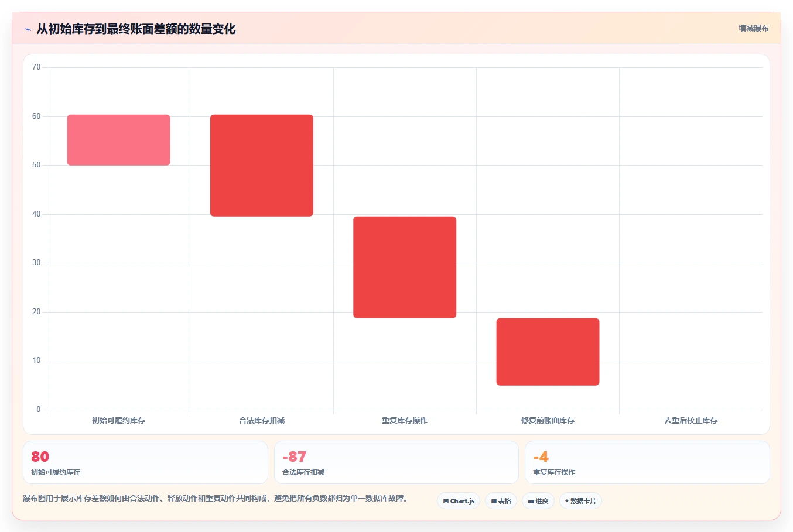Click the -4 重复库存操作 card
Viewport: 793px width, 532px height.
tap(647, 462)
